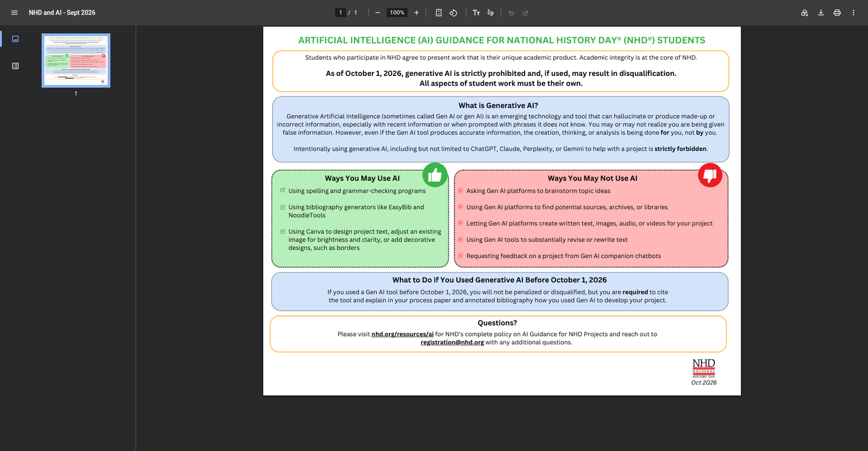Click the Questions? heading
868x451 pixels.
(x=497, y=323)
